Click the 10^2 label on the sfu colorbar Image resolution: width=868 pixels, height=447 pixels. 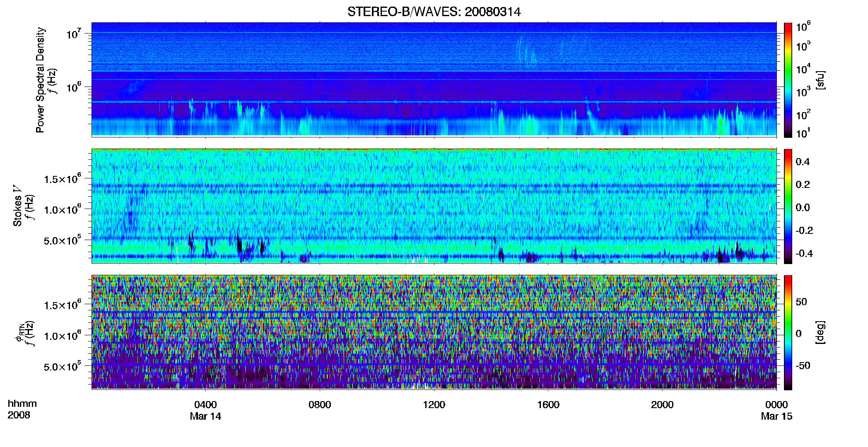[x=803, y=115]
